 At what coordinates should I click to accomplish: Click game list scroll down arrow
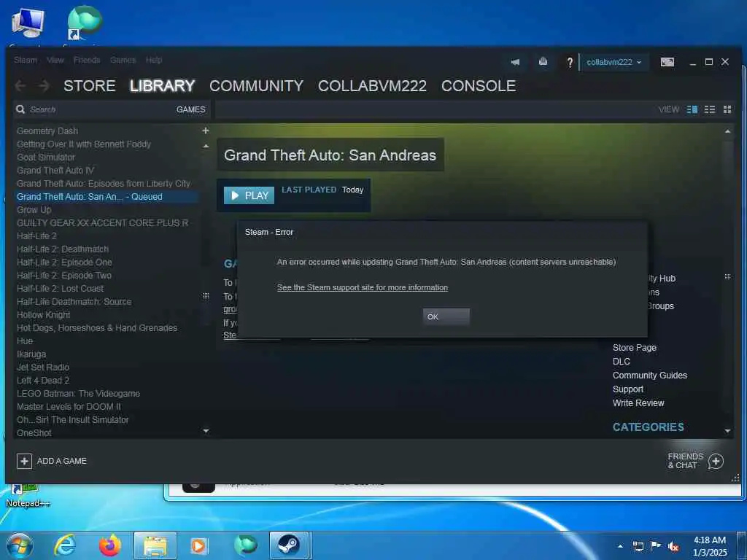pos(206,431)
